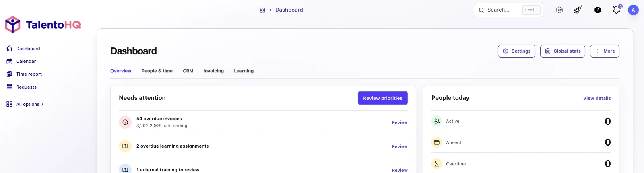Open the More options button
The height and width of the screenshot is (173, 644).
click(x=605, y=51)
